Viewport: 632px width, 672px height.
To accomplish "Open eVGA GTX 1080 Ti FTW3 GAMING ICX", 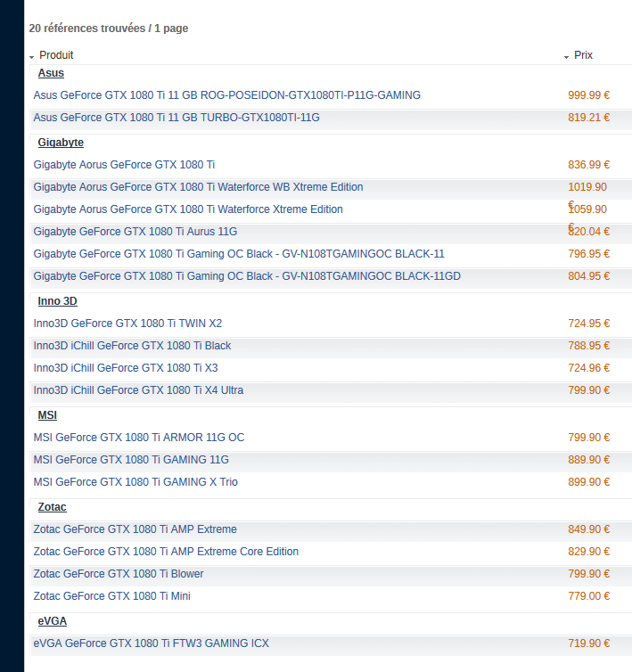I will point(151,643).
